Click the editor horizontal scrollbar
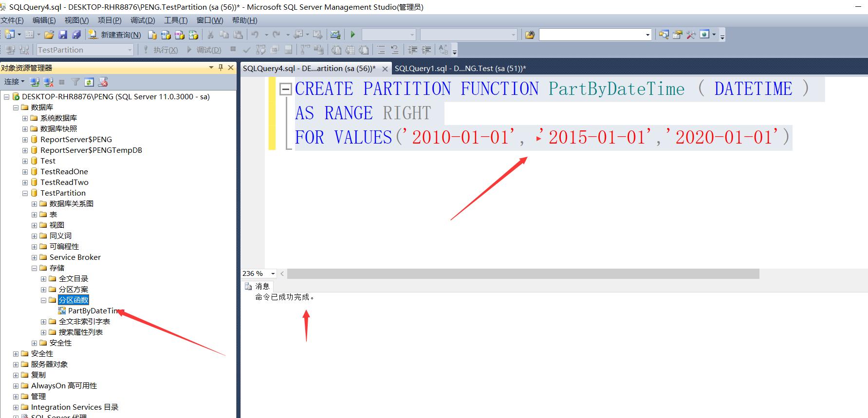Image resolution: width=868 pixels, height=418 pixels. tap(523, 274)
